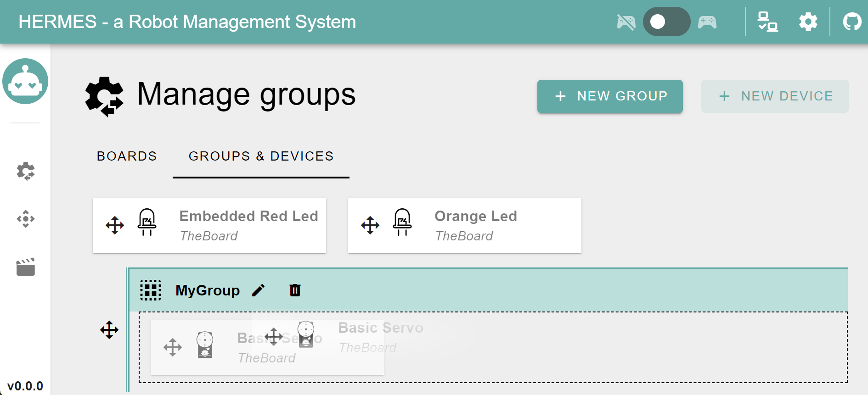
Task: Open the control pad sidebar icon
Action: pyautogui.click(x=26, y=219)
